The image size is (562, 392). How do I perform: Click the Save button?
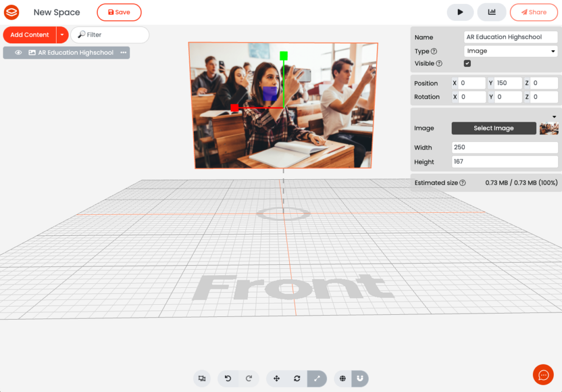tap(119, 12)
